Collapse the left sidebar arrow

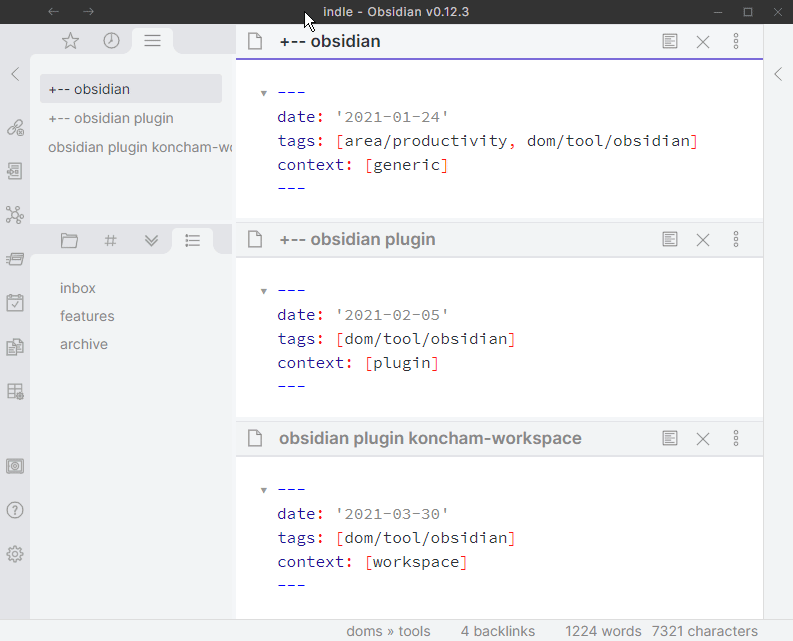[x=15, y=74]
